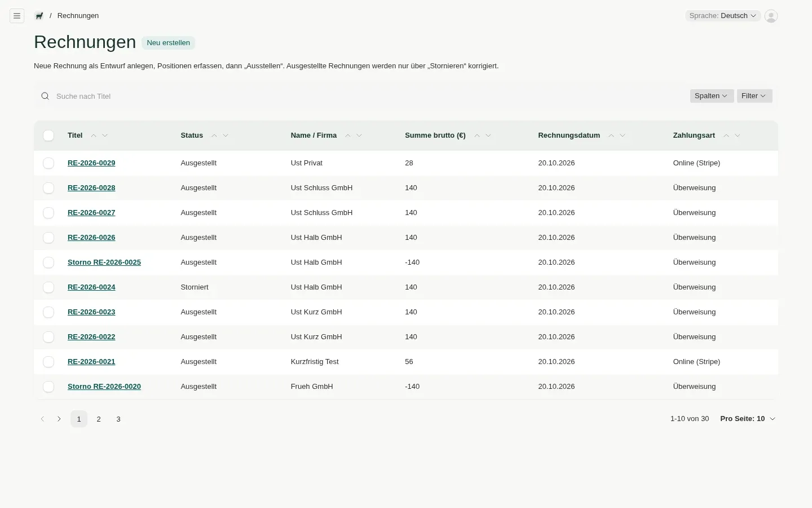Tick checkbox for Storno RE-2026-0025
The image size is (812, 508).
[48, 262]
